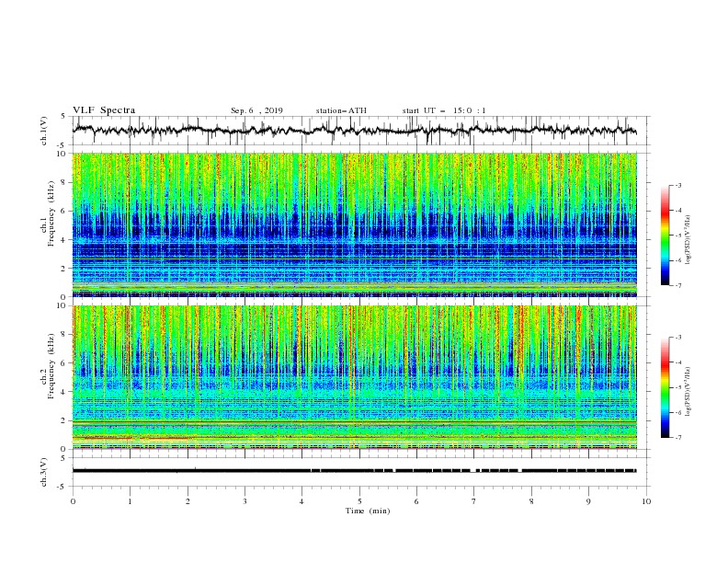Click time axis tick label '10' minutes

point(646,501)
